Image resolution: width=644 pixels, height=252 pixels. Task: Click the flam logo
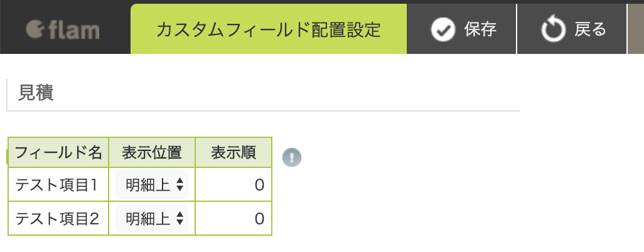pos(63,30)
